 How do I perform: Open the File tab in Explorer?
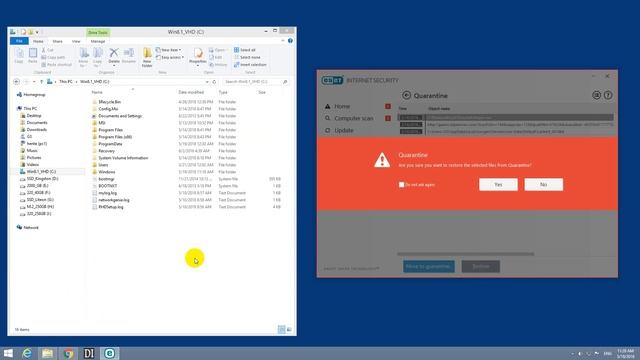[x=19, y=41]
